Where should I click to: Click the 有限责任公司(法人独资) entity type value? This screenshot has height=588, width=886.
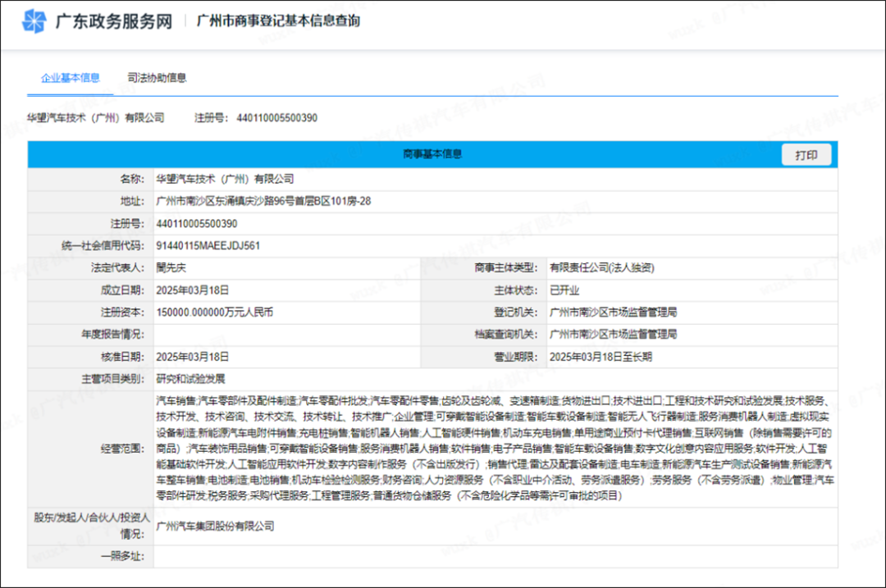coord(601,267)
